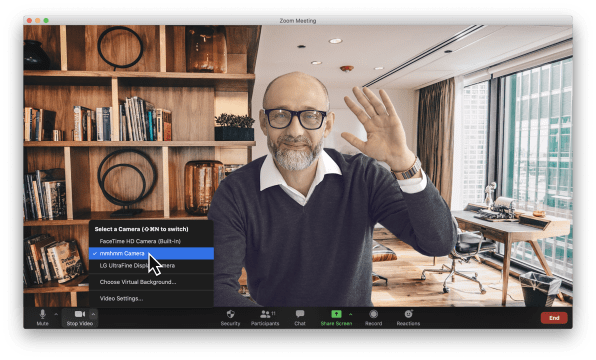Image resolution: width=596 pixels, height=360 pixels.
Task: Open the Security shield icon
Action: [230, 314]
